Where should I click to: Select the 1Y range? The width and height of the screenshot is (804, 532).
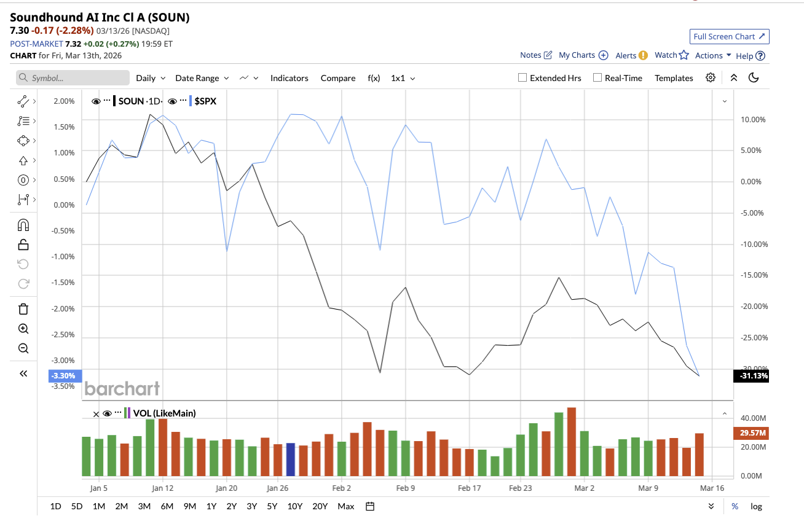(211, 506)
